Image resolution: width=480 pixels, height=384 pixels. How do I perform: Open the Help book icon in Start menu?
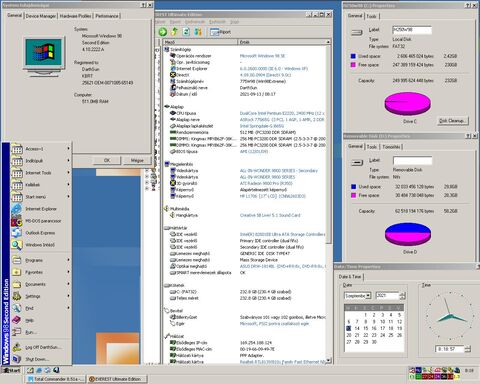tap(16, 320)
